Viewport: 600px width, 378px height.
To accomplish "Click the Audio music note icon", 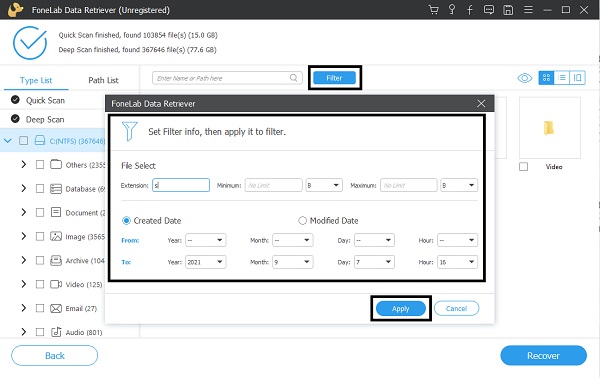I will pos(56,332).
